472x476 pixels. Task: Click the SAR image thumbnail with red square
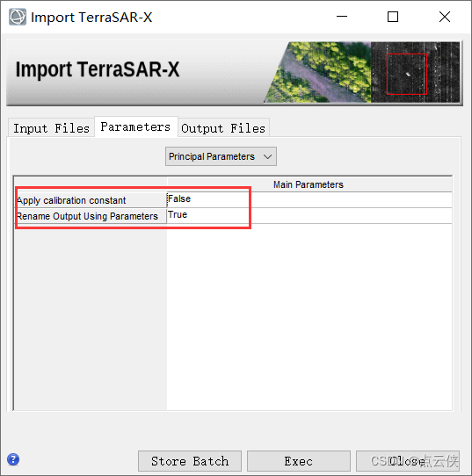pyautogui.click(x=415, y=72)
